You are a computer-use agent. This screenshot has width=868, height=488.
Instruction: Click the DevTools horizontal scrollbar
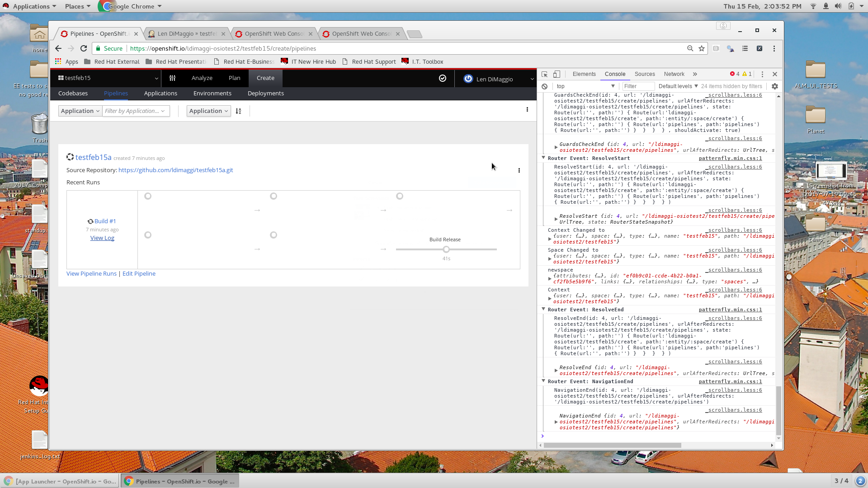(x=612, y=446)
